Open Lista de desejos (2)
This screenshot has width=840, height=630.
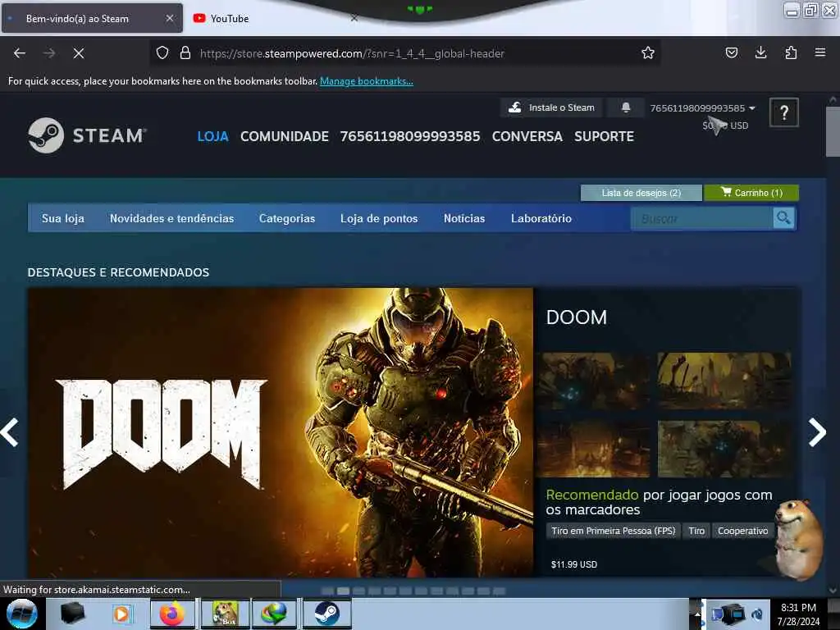click(x=641, y=193)
